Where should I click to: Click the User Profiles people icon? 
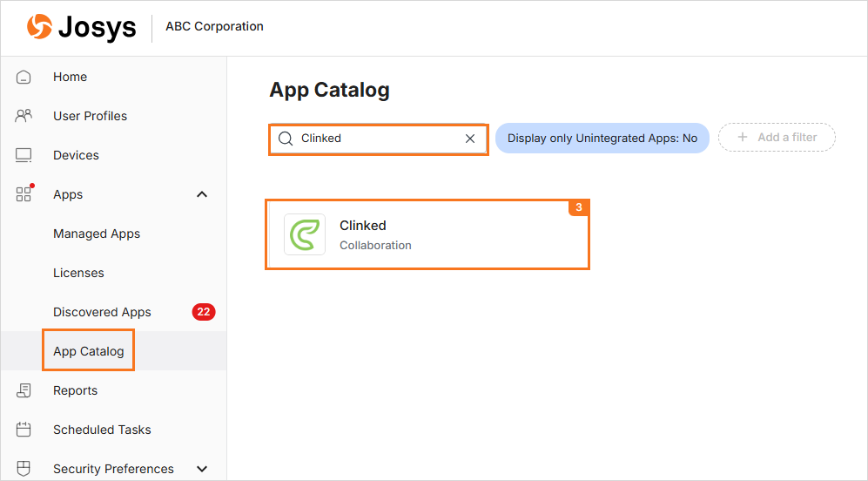24,116
